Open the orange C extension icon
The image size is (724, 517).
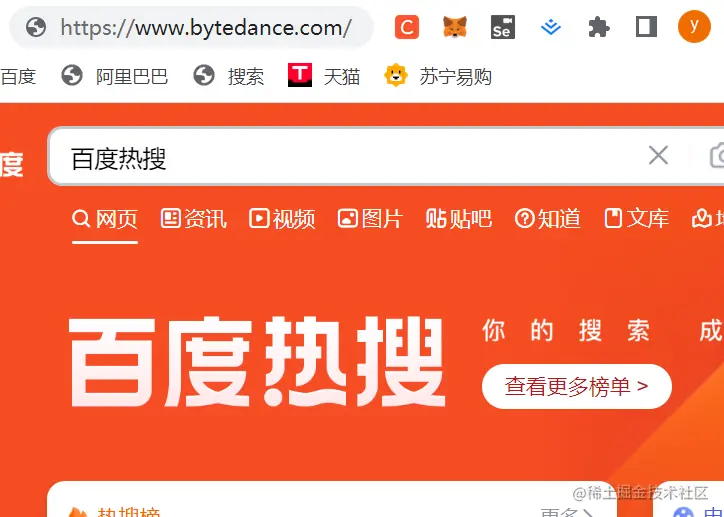(407, 27)
